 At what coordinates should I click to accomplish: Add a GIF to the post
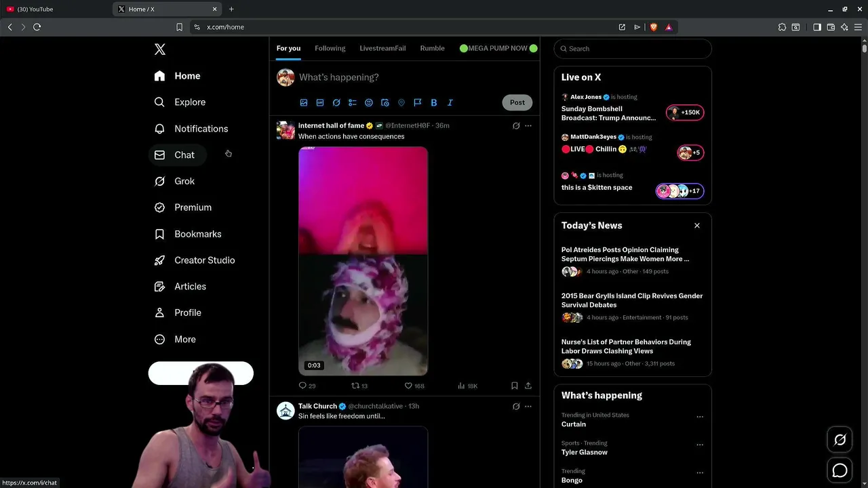(320, 102)
